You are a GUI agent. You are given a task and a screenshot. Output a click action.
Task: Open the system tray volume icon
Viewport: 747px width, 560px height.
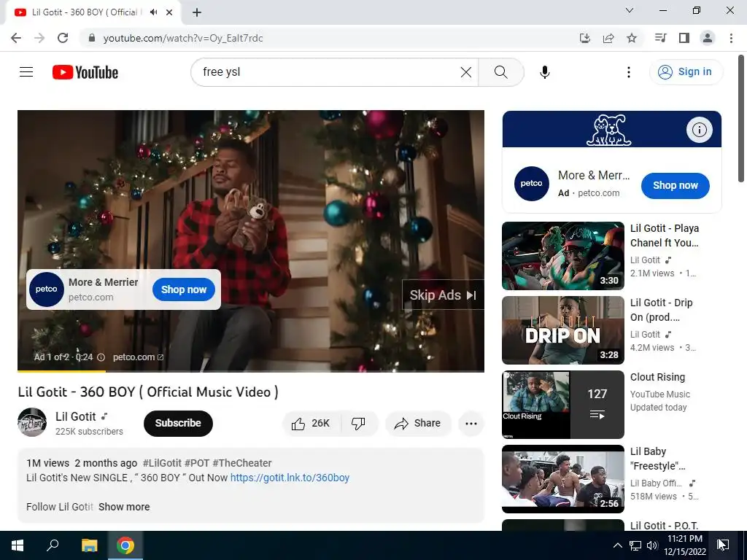651,545
